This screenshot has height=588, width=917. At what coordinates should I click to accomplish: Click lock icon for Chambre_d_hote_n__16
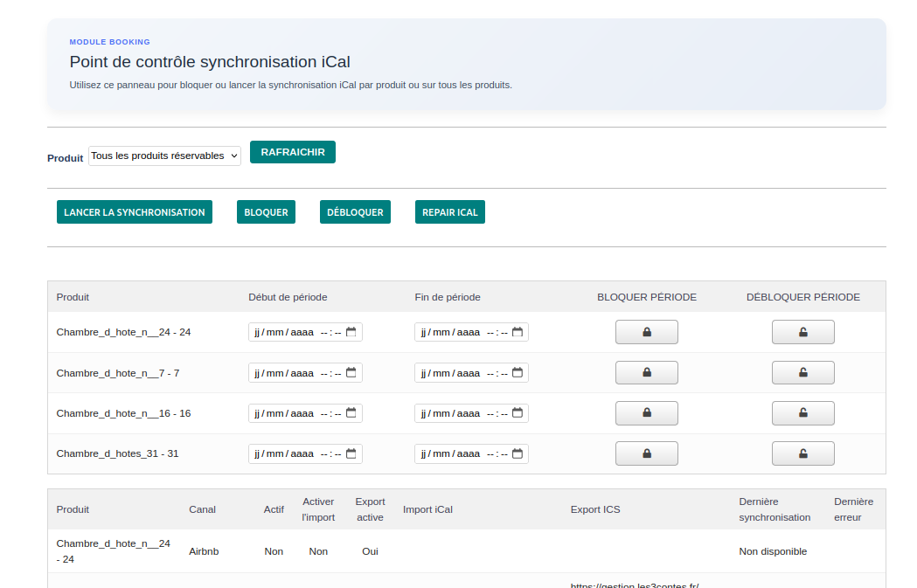point(646,413)
